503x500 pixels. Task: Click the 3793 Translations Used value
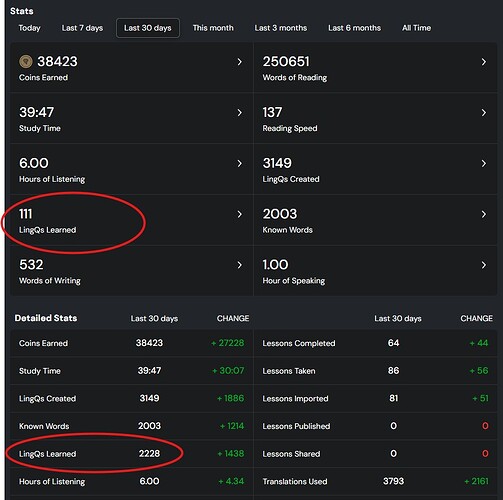393,481
